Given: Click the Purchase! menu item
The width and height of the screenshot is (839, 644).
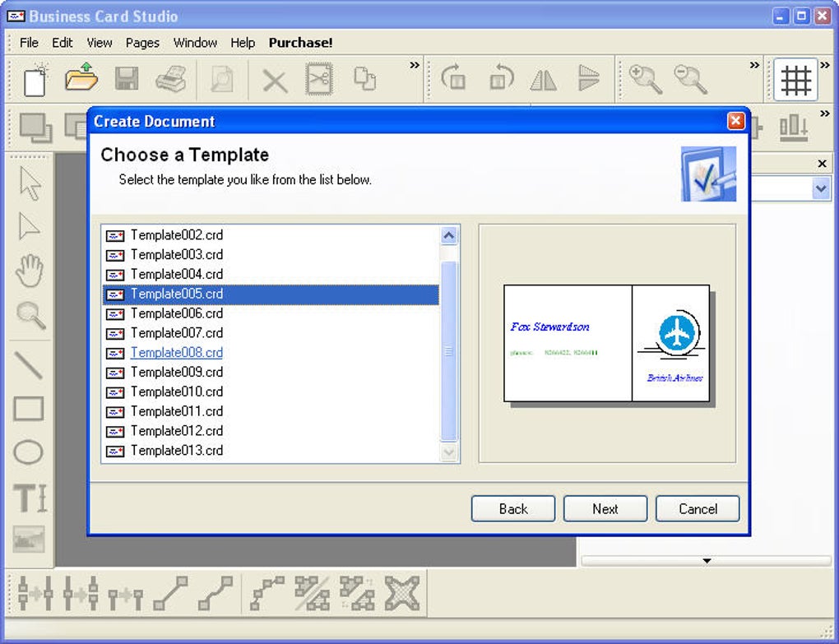Looking at the screenshot, I should [301, 43].
